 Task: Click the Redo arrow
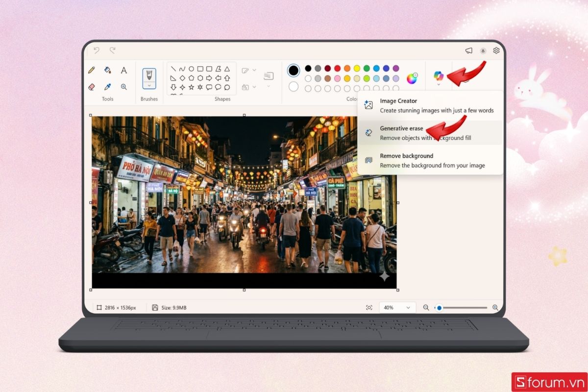[x=113, y=50]
